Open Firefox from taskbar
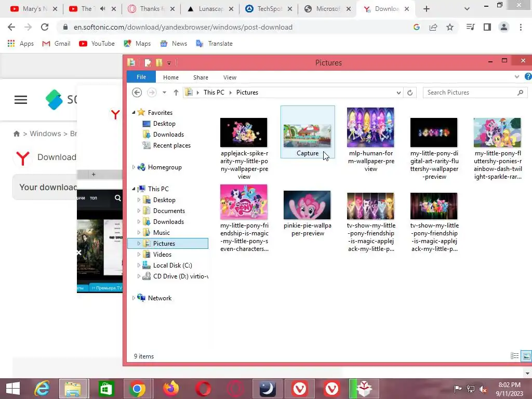Viewport: 532px width, 399px height. click(170, 389)
